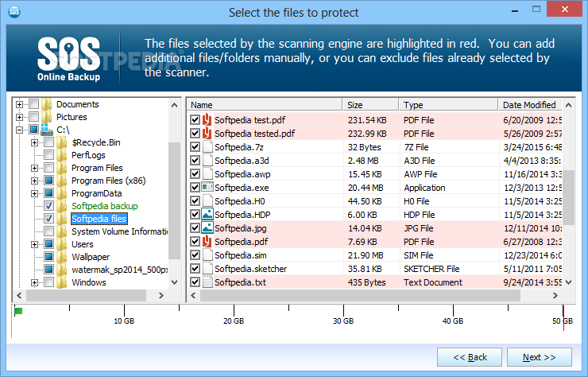Expand the Users node

[34, 244]
